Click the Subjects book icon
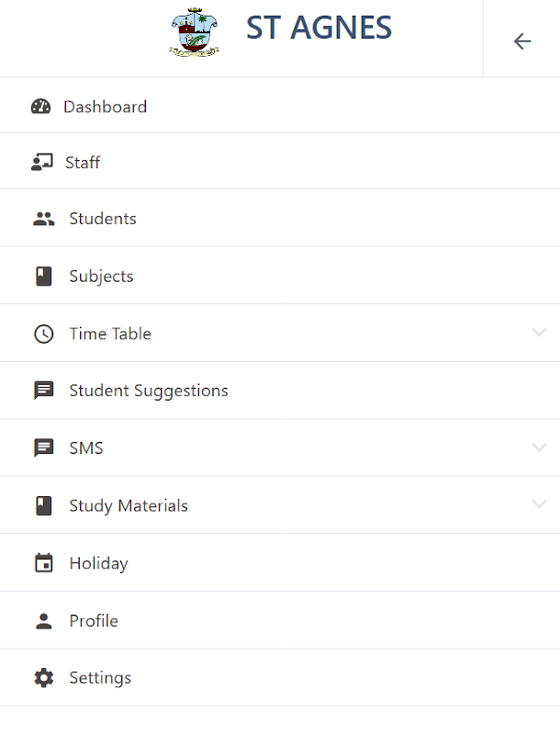The image size is (560, 735). pyautogui.click(x=43, y=277)
